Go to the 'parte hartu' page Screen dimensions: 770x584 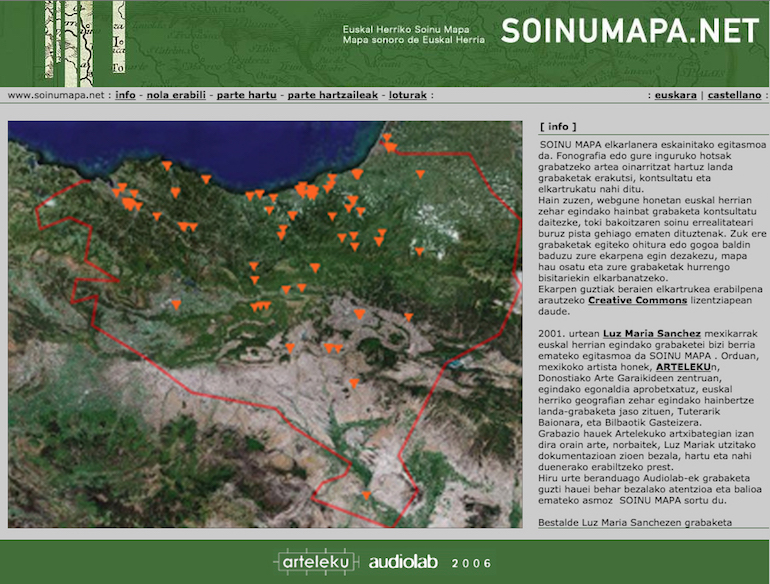246,96
